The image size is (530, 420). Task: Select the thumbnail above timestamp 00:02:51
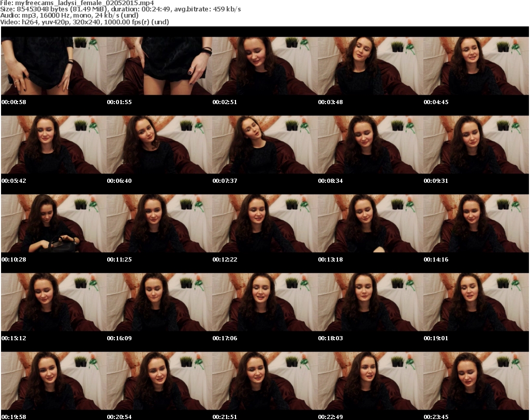265,66
